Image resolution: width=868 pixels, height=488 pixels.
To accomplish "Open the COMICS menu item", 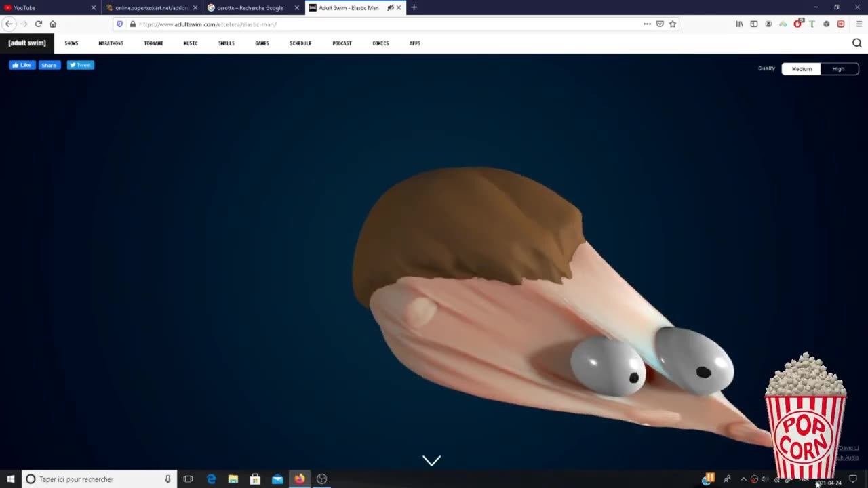I will tap(380, 43).
